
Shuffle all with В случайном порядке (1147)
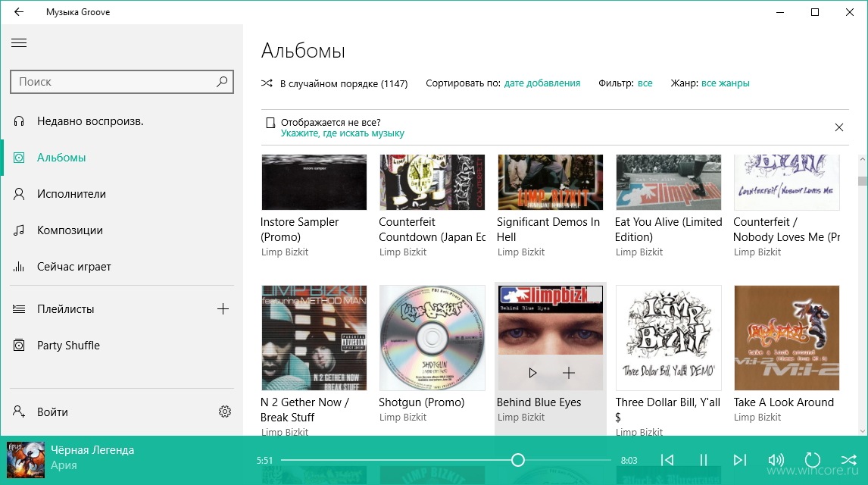coord(334,83)
